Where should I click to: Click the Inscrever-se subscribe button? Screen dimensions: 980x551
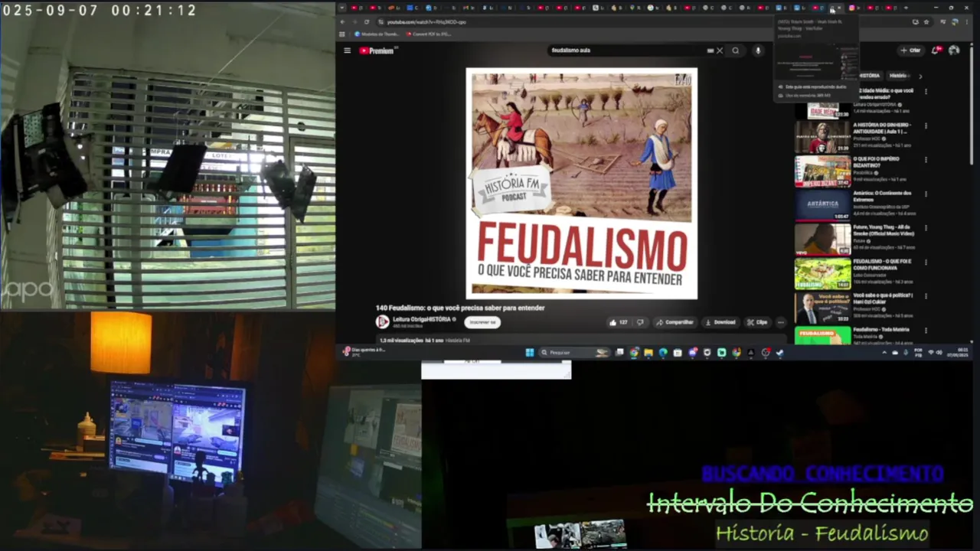482,322
